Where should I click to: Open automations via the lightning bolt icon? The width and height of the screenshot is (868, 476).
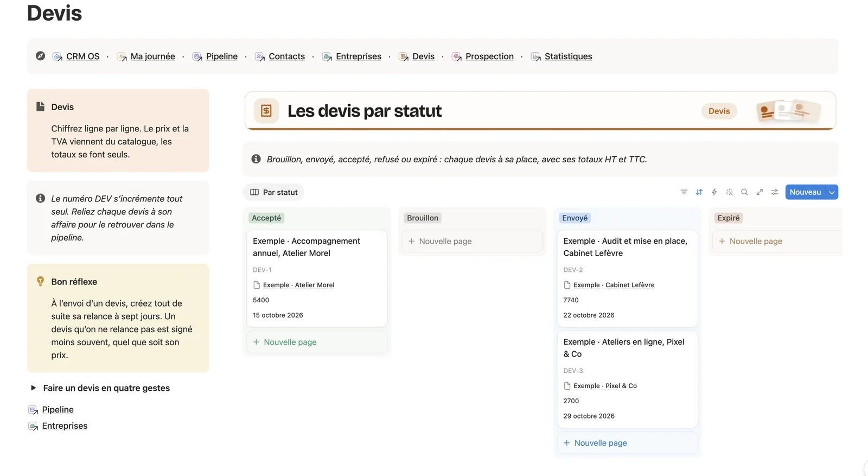point(714,192)
